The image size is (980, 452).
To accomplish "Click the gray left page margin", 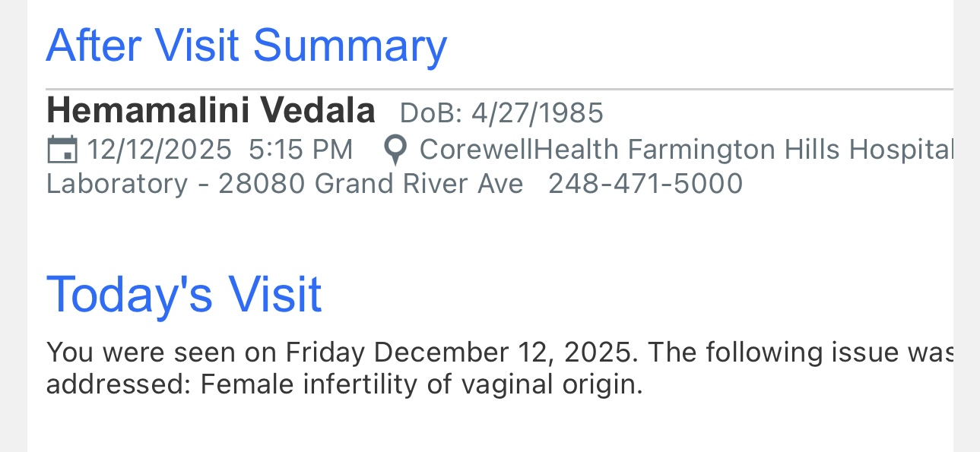I will [13, 228].
